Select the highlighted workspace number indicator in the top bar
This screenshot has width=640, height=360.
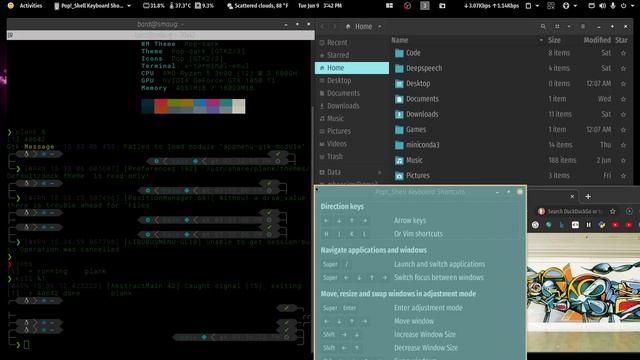click(x=424, y=6)
